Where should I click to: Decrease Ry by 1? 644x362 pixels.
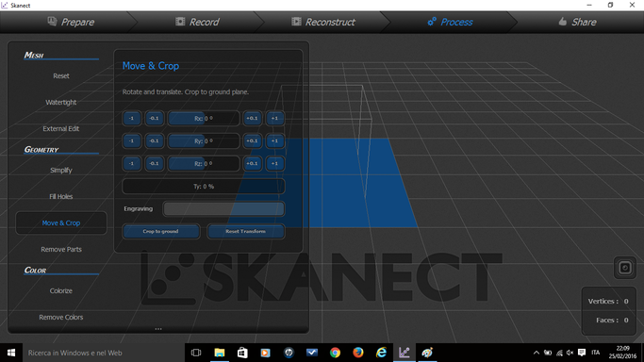point(131,140)
